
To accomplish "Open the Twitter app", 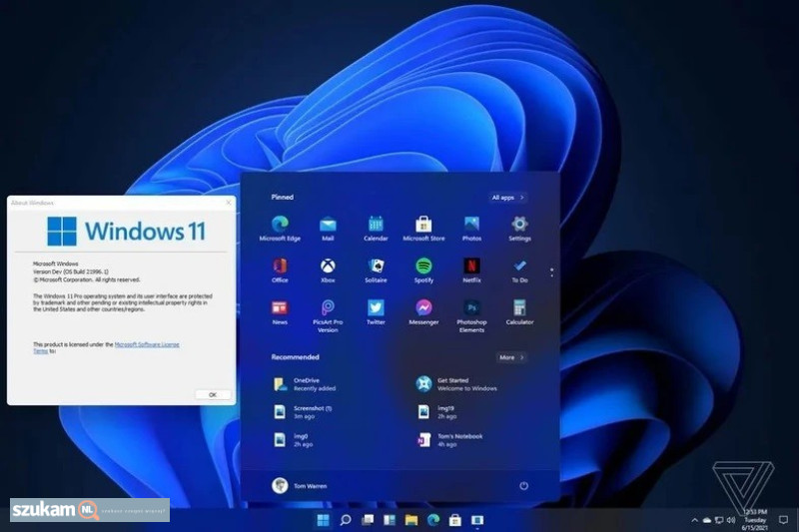I will (x=376, y=312).
